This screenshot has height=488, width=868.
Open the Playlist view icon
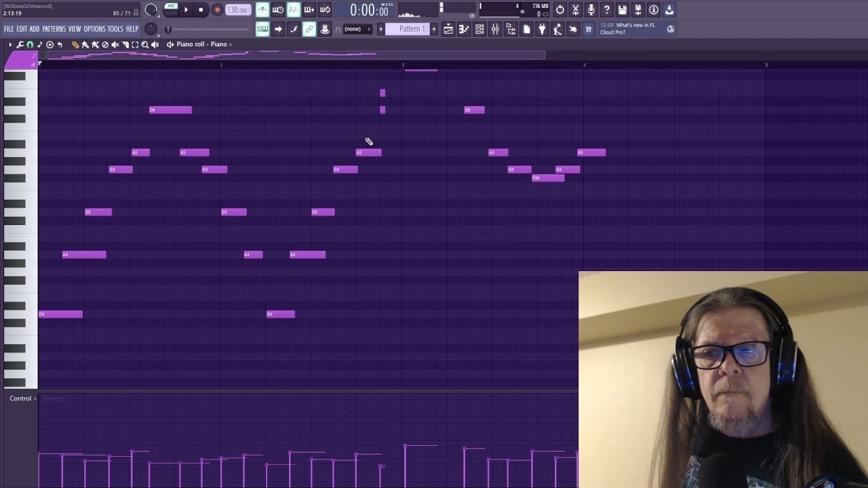(x=448, y=29)
